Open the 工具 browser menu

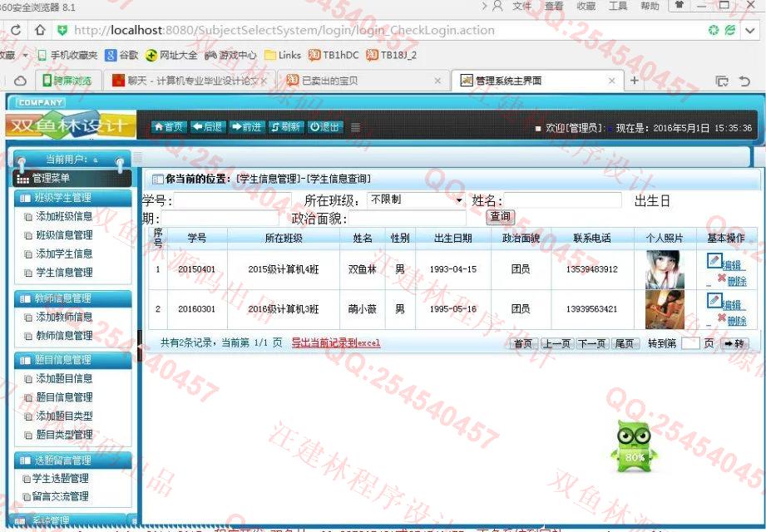click(617, 6)
